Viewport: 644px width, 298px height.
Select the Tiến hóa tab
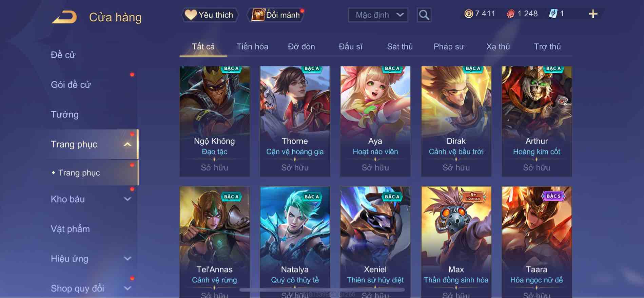252,46
